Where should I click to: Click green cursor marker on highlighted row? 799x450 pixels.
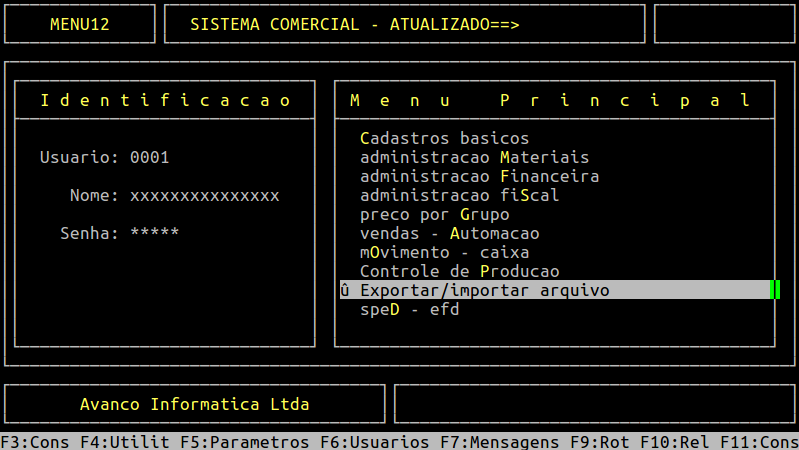774,290
